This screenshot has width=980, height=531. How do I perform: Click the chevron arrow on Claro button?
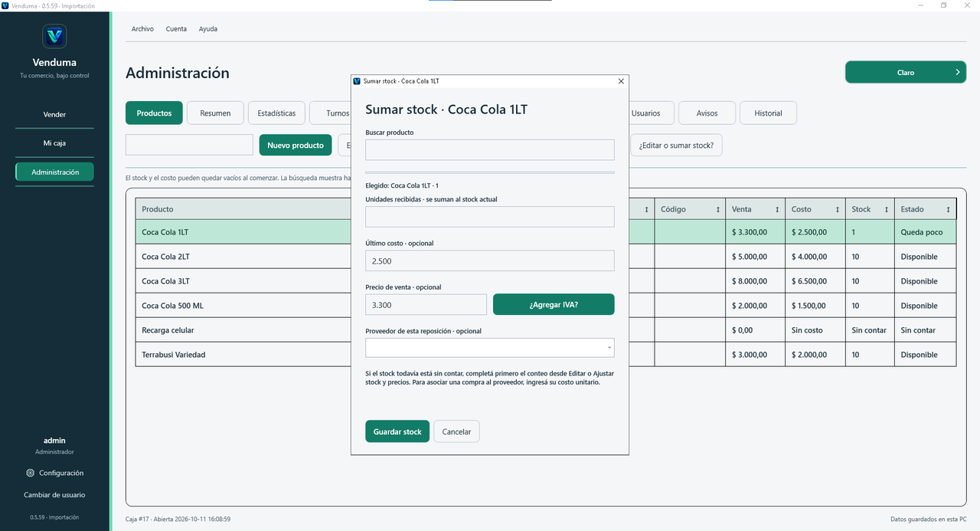click(957, 73)
